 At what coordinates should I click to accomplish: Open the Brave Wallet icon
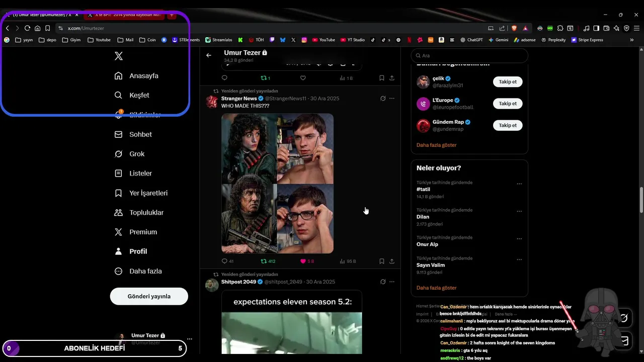click(606, 28)
